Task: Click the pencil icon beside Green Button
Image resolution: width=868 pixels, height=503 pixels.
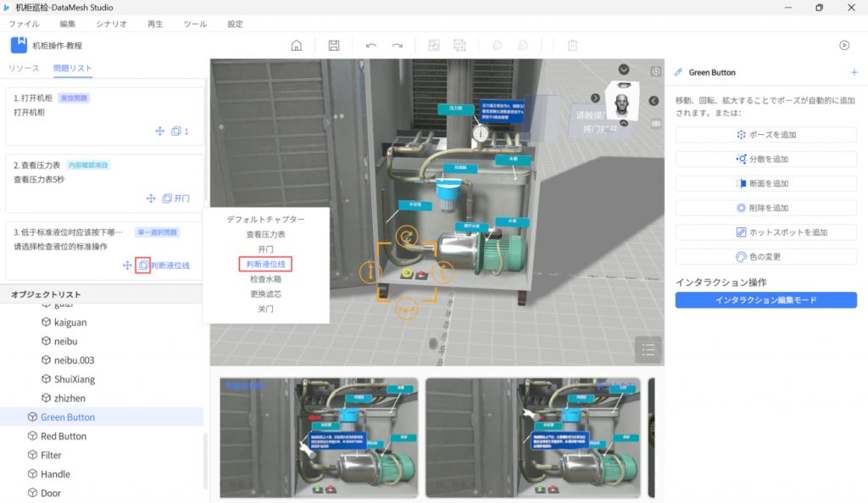Action: (678, 73)
